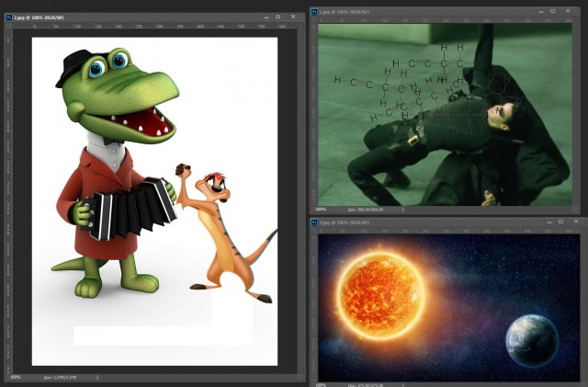
Task: Minimize the Matrix photo document window
Action: (541, 12)
